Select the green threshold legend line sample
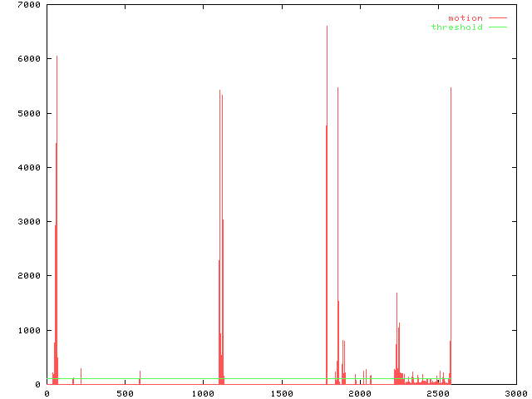 coord(497,27)
